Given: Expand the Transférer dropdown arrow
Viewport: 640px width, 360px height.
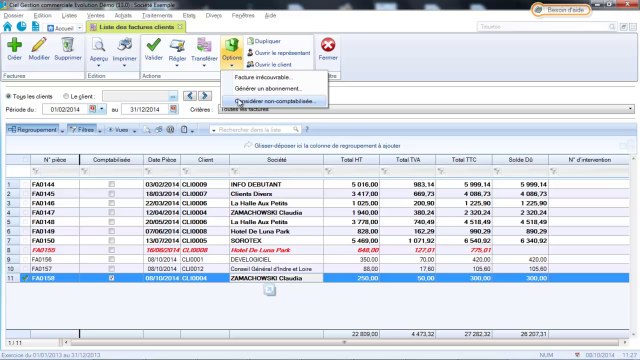Looking at the screenshot, I should pos(204,66).
